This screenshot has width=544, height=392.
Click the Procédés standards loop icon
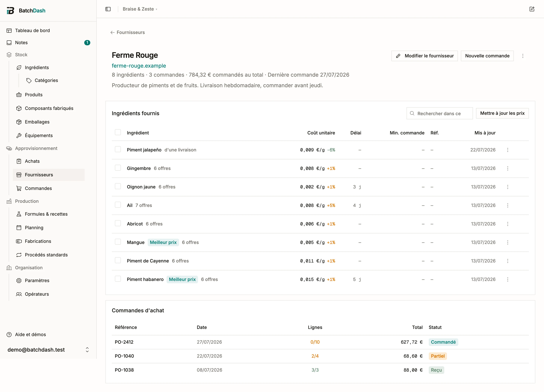coord(19,255)
